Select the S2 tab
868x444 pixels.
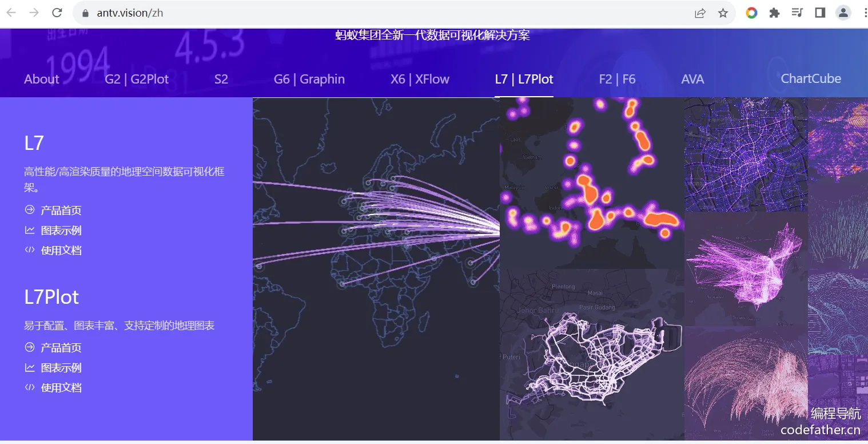click(221, 79)
